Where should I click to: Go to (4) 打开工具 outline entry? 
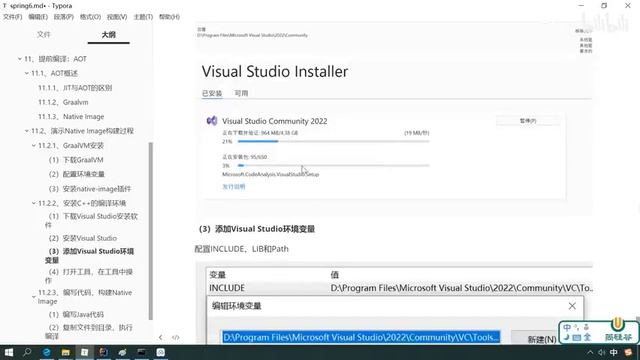[89, 276]
